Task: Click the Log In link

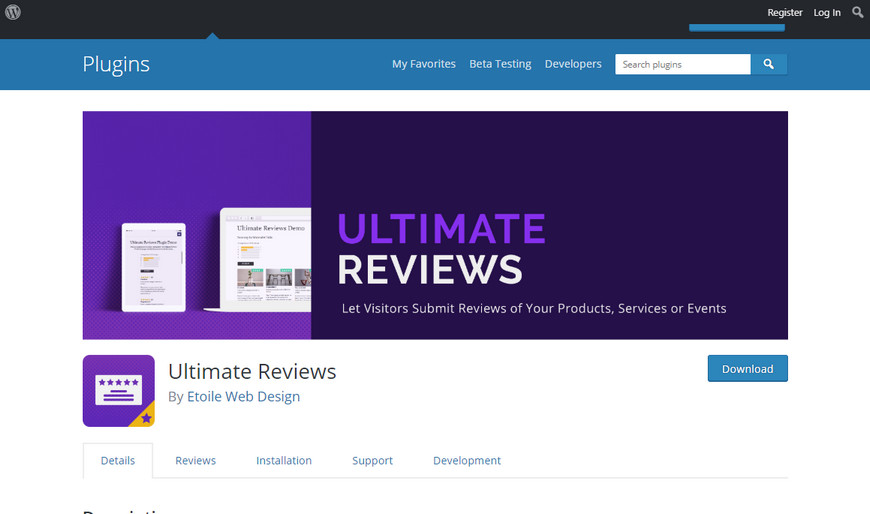Action: pos(827,12)
